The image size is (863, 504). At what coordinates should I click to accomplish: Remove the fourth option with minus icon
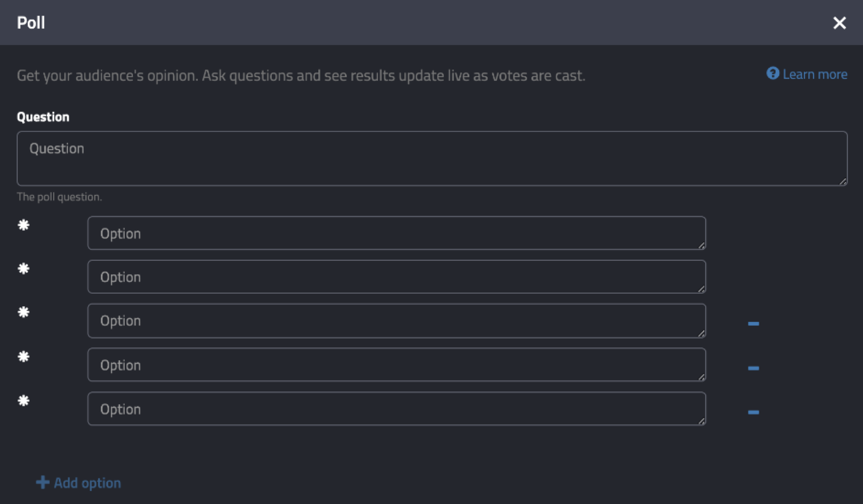coord(753,368)
